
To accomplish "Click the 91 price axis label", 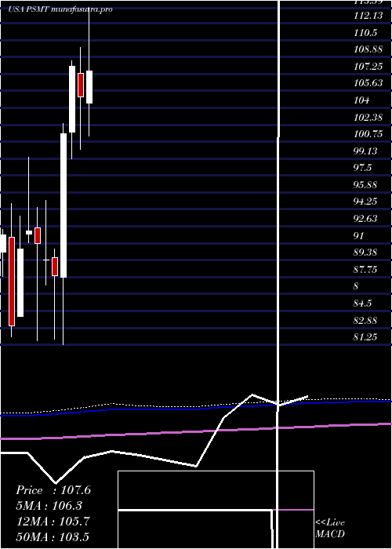I will tap(359, 235).
